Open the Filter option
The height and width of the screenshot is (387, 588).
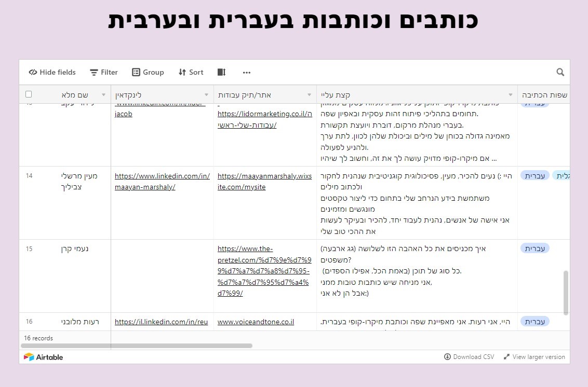point(103,72)
